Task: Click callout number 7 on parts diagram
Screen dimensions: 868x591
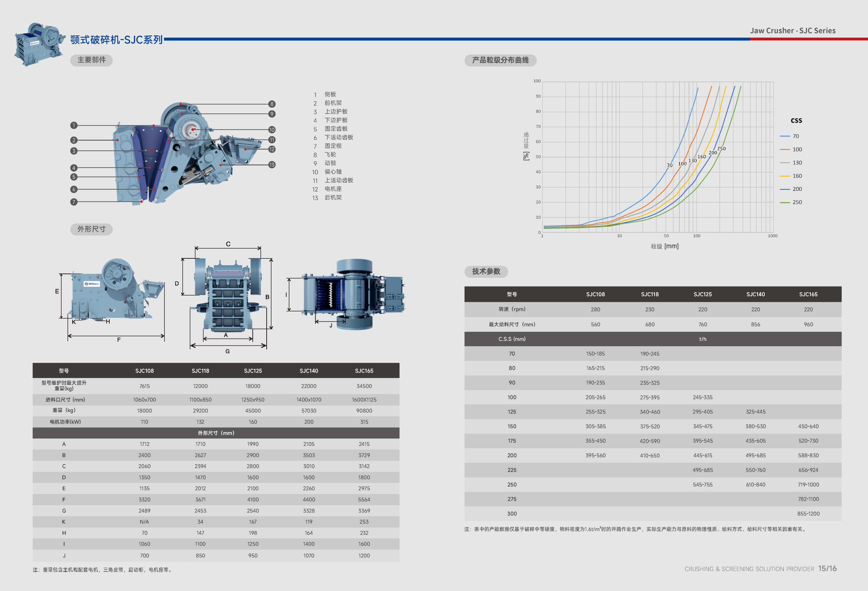Action: (74, 202)
